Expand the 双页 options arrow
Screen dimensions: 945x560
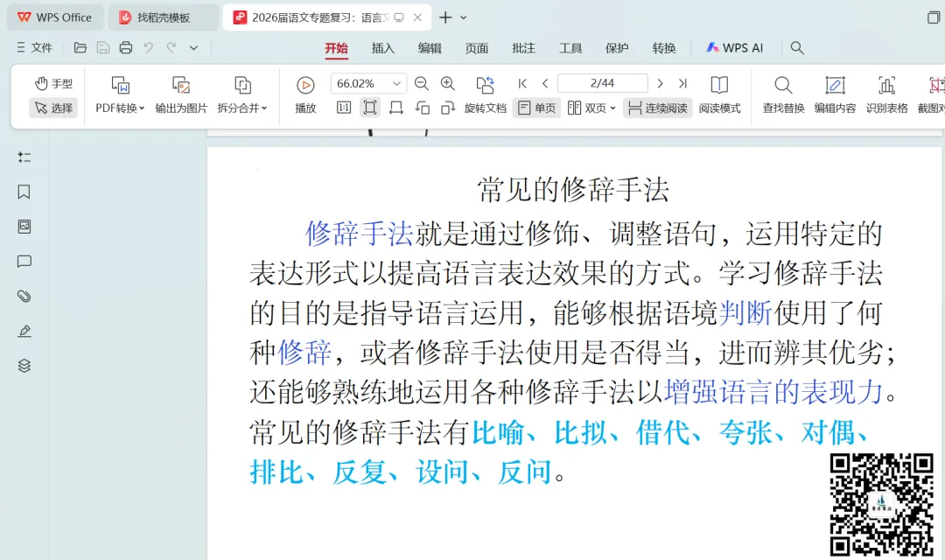612,108
